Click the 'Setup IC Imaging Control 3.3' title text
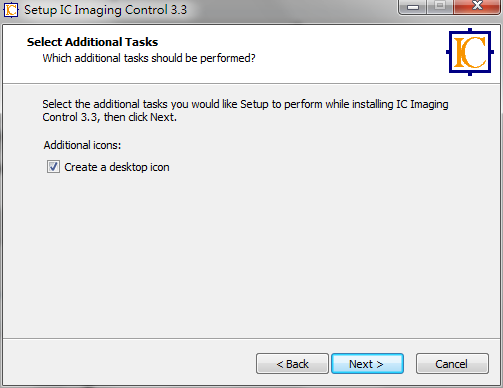503x388 pixels. coord(106,10)
